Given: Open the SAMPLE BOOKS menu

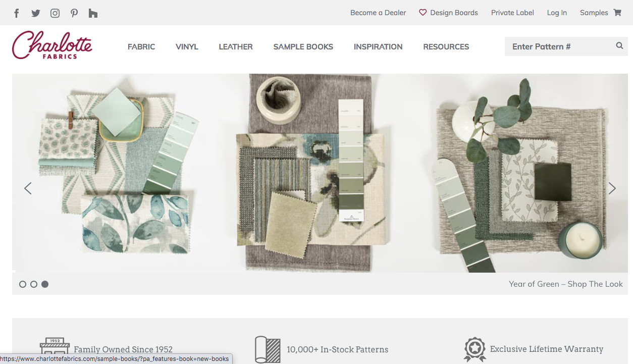Looking at the screenshot, I should click(303, 46).
